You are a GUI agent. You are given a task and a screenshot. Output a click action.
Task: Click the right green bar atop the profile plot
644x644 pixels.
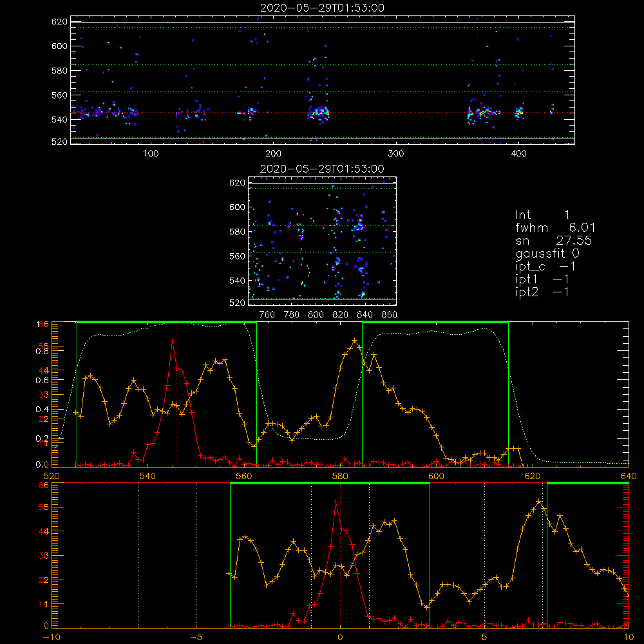[x=435, y=322]
